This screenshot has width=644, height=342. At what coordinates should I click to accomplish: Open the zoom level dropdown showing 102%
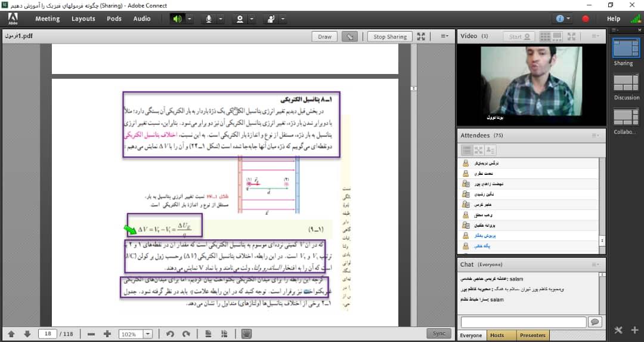148,334
